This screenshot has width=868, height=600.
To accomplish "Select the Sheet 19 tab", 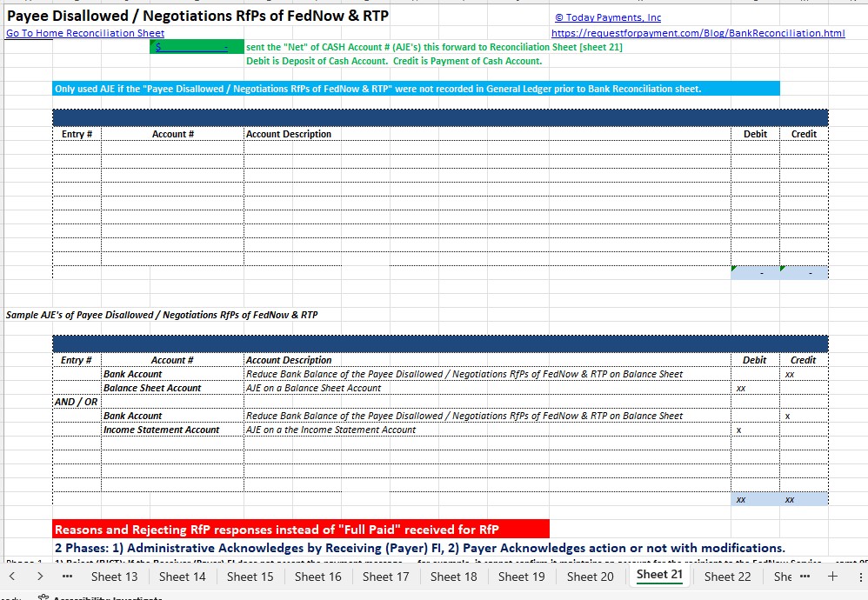I will pyautogui.click(x=522, y=577).
